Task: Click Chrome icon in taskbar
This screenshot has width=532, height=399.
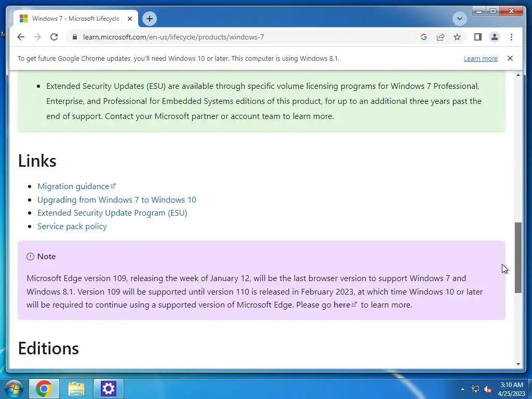Action: point(44,389)
